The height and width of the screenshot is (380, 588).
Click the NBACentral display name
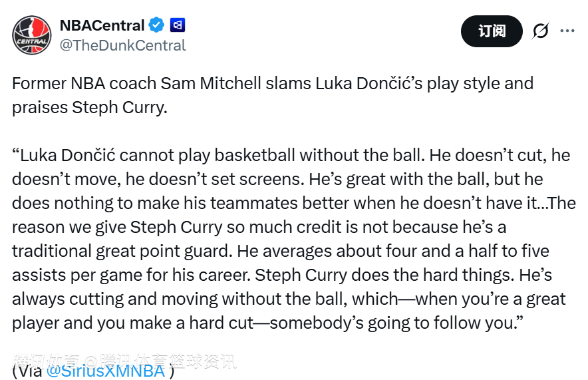point(102,25)
